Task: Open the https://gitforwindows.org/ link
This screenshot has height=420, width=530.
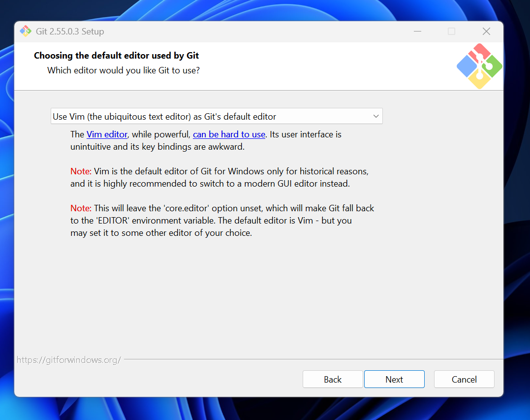Action: pos(68,360)
